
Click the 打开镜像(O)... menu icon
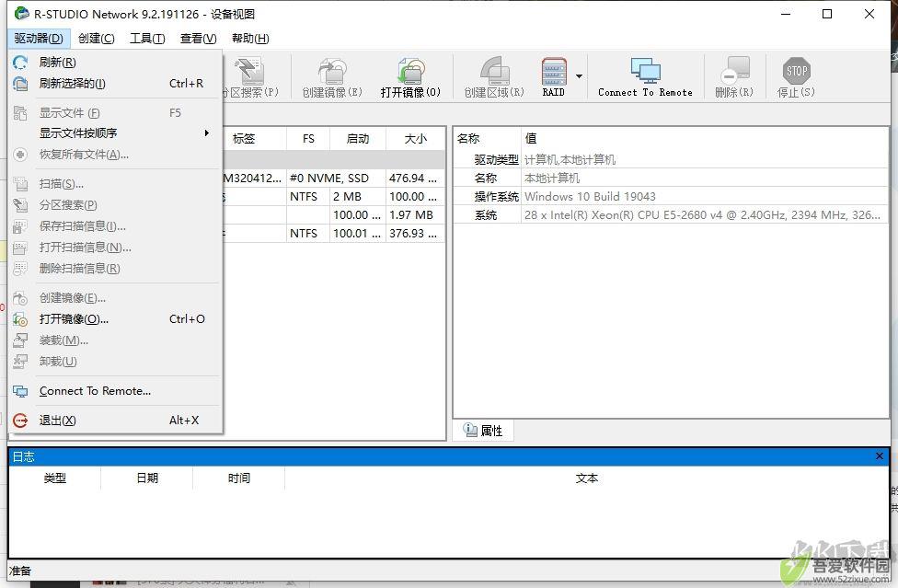[20, 319]
